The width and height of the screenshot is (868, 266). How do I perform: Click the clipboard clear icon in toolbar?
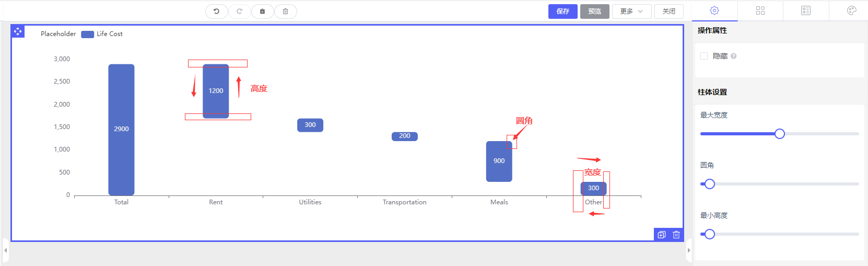tap(262, 11)
